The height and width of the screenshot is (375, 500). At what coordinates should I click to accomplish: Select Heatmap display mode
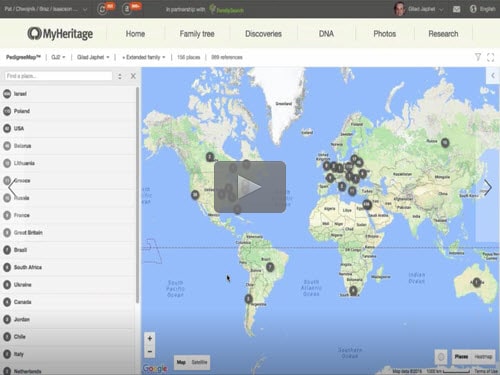point(483,357)
